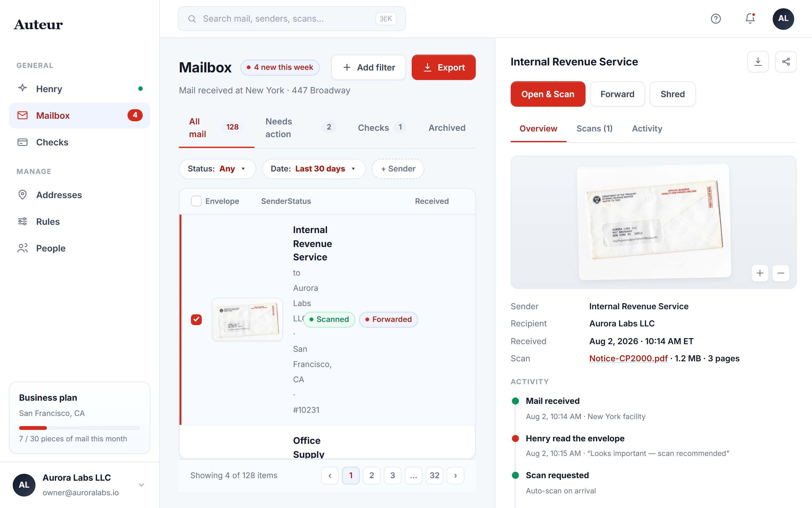Click the Addresses pin icon
The height and width of the screenshot is (508, 812).
click(x=23, y=195)
